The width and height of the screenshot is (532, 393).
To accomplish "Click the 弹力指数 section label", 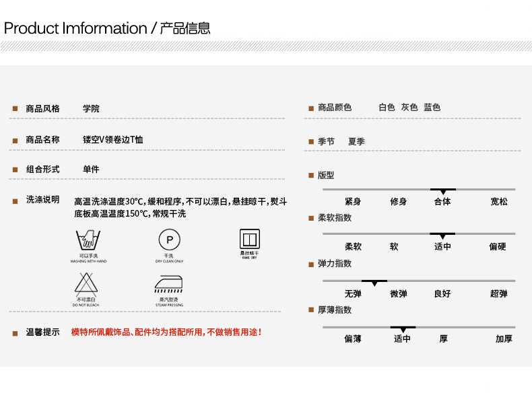I will tap(335, 264).
